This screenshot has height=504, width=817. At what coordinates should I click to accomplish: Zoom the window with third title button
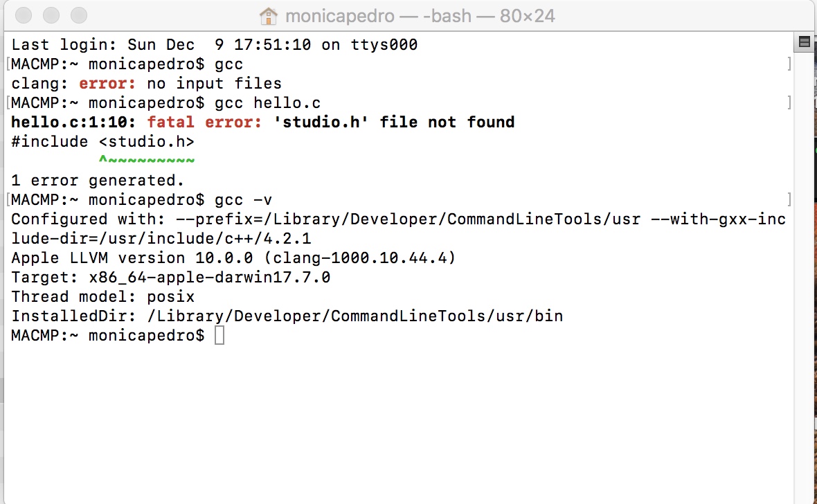pyautogui.click(x=79, y=15)
